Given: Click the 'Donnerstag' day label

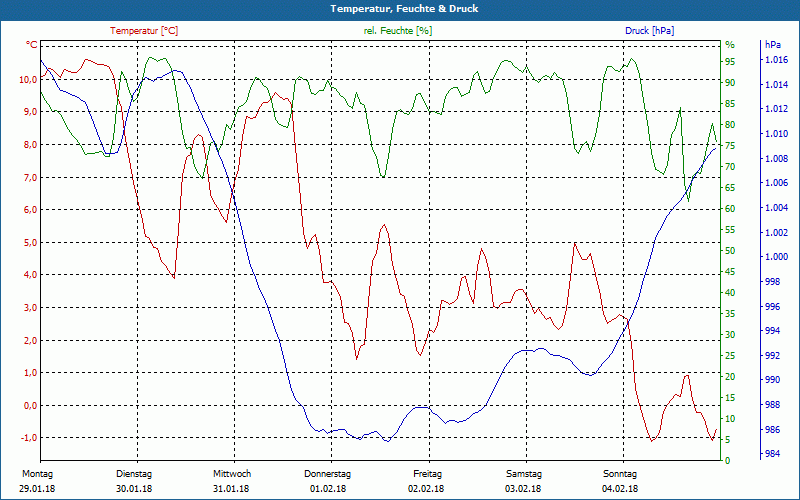Looking at the screenshot, I should [x=328, y=474].
